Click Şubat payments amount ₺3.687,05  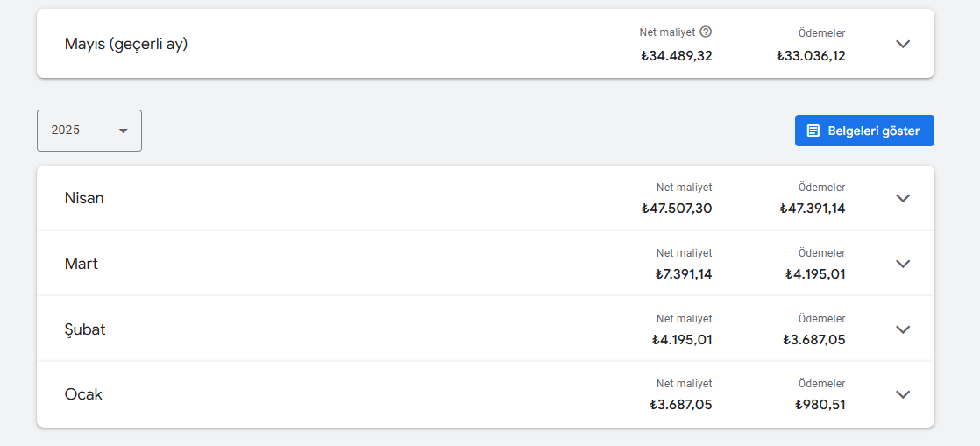(x=813, y=340)
